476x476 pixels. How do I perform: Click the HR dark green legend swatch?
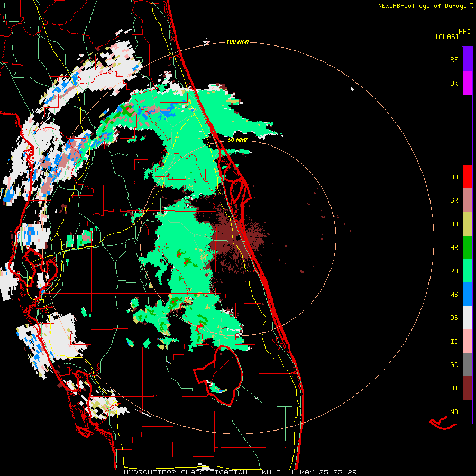pyautogui.click(x=467, y=248)
